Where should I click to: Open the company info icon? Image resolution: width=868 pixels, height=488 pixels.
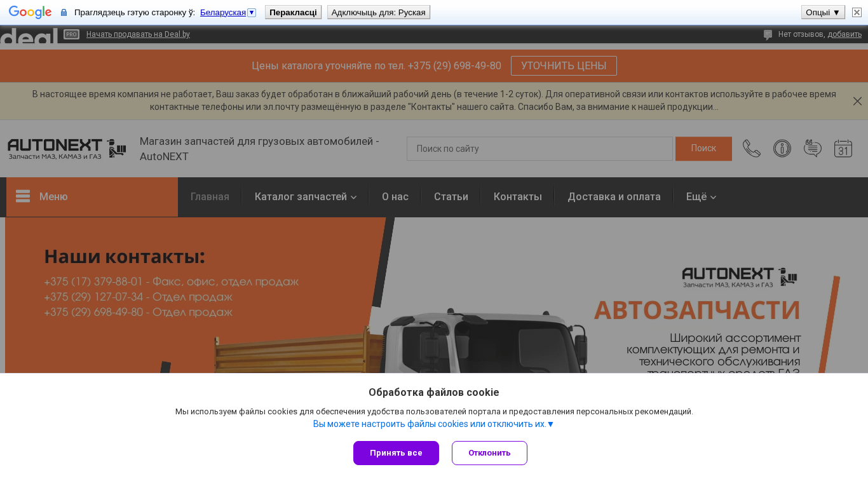tap(782, 149)
